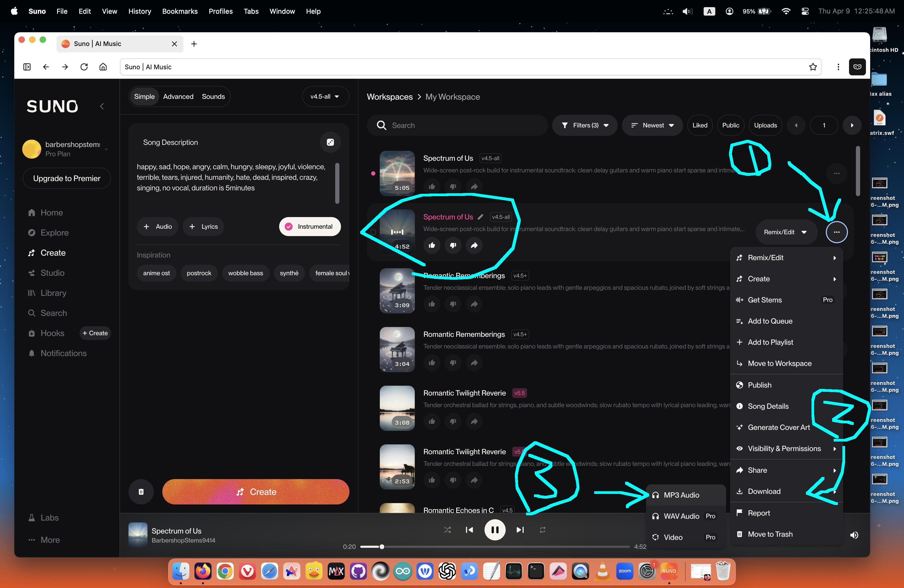Open the v4.5-all model version dropdown
This screenshot has width=904, height=588.
click(x=324, y=97)
